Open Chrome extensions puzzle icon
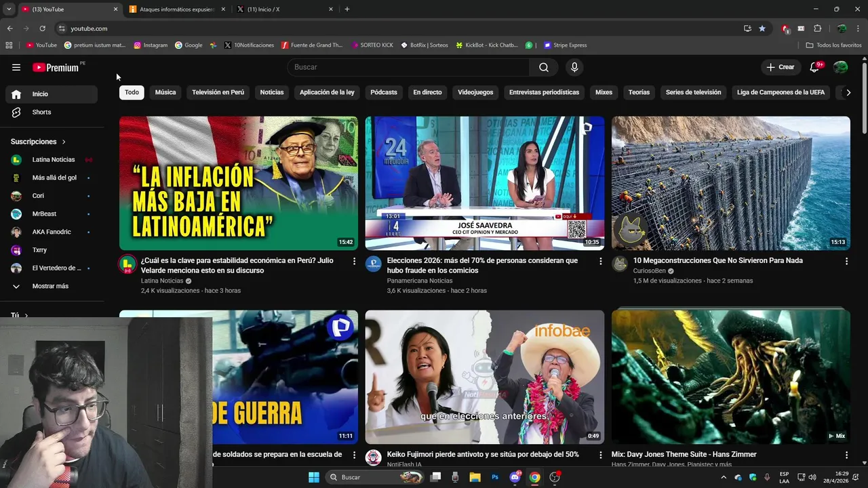 tap(817, 28)
